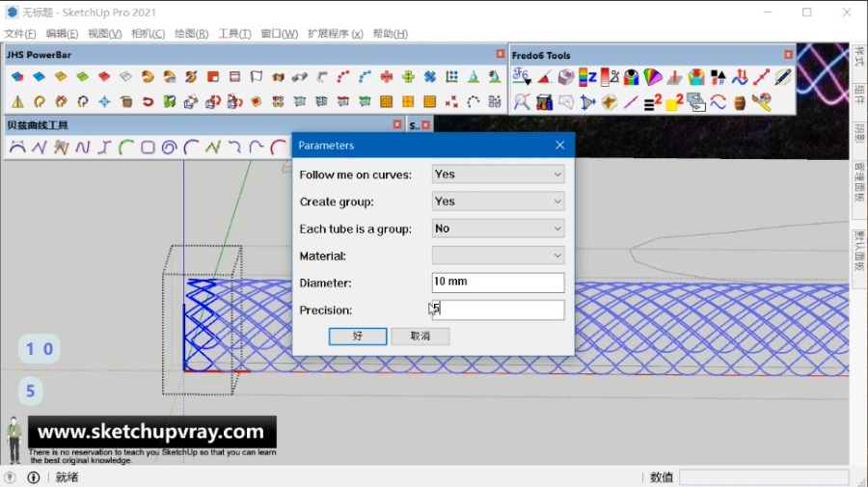Viewport: 868px width, 487px height.
Task: Click the green arc icon in Bezier toolbar
Action: (x=125, y=148)
